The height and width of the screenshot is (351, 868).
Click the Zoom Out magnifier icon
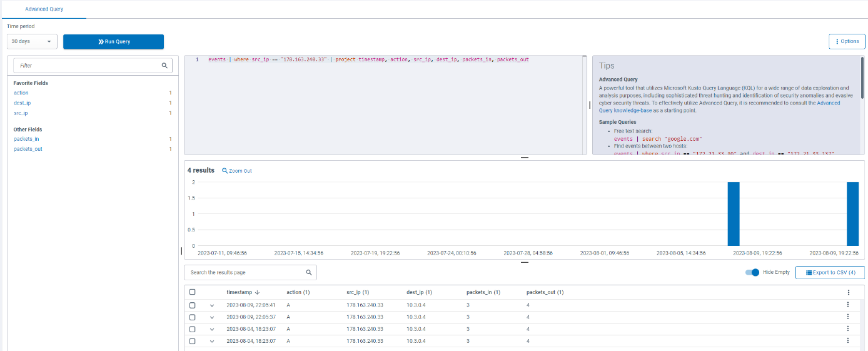pyautogui.click(x=225, y=171)
